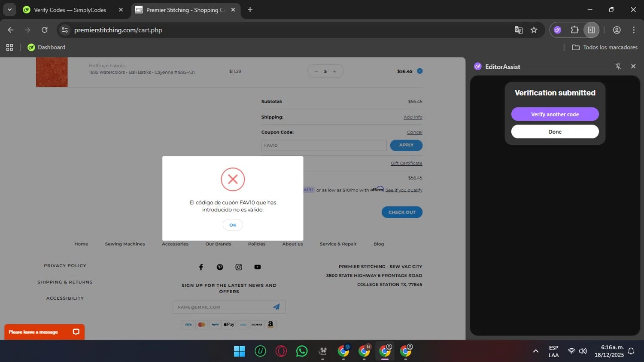Click the address bar URL premierstitching.com/cart.php
This screenshot has width=644, height=362.
tap(118, 30)
